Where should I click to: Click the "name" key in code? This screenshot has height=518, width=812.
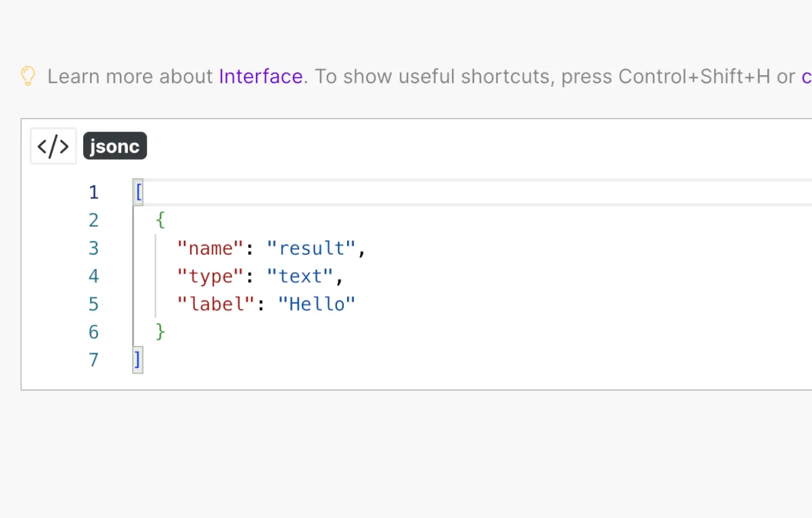pos(210,249)
